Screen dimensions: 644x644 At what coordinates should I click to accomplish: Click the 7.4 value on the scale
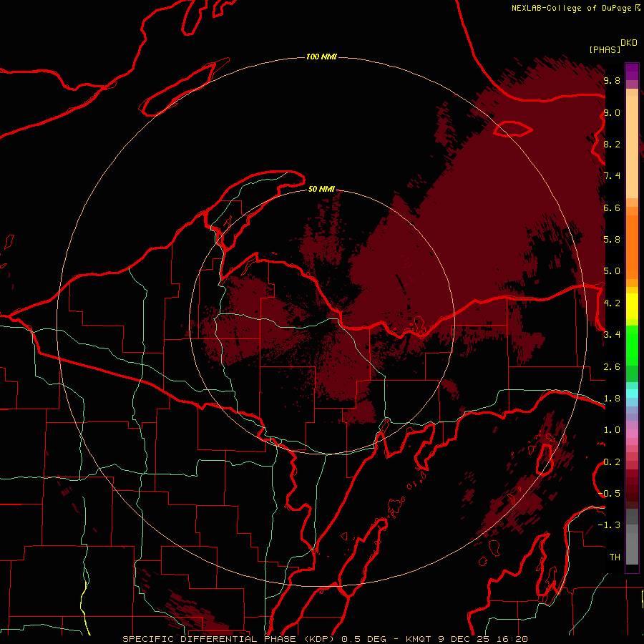click(612, 176)
